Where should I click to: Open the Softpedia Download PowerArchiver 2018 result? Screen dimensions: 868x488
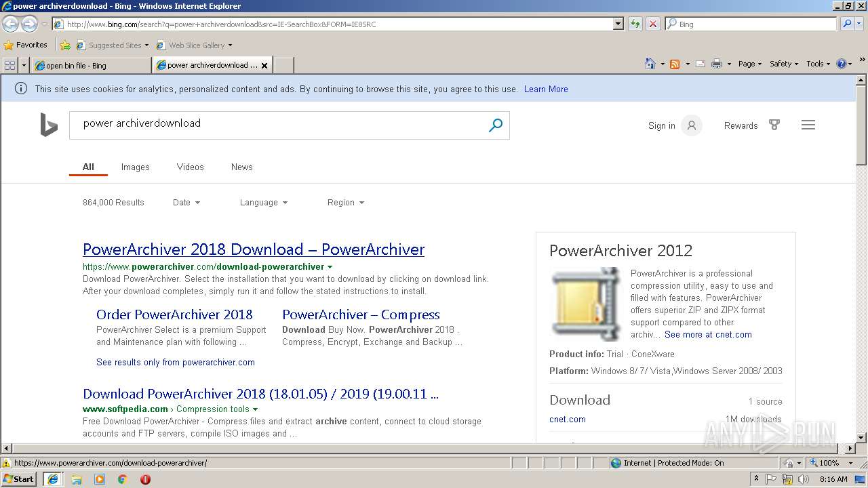pos(260,394)
